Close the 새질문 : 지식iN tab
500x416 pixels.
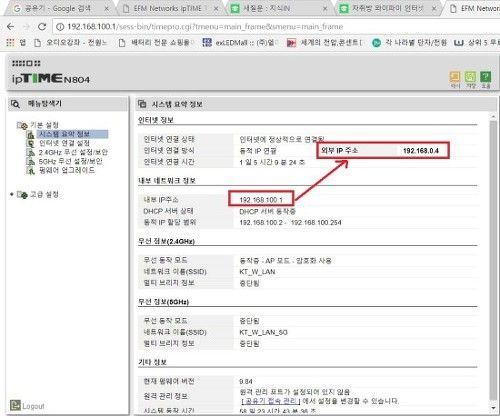[x=325, y=9]
